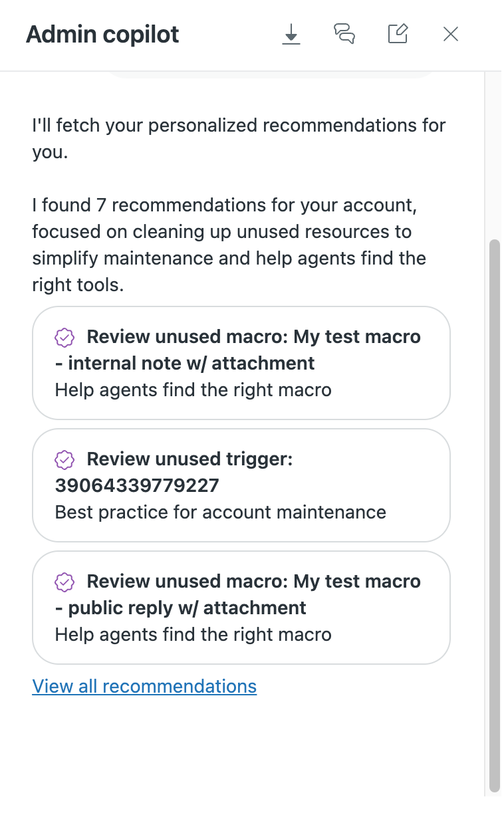Open the conversations history icon

pos(344,34)
